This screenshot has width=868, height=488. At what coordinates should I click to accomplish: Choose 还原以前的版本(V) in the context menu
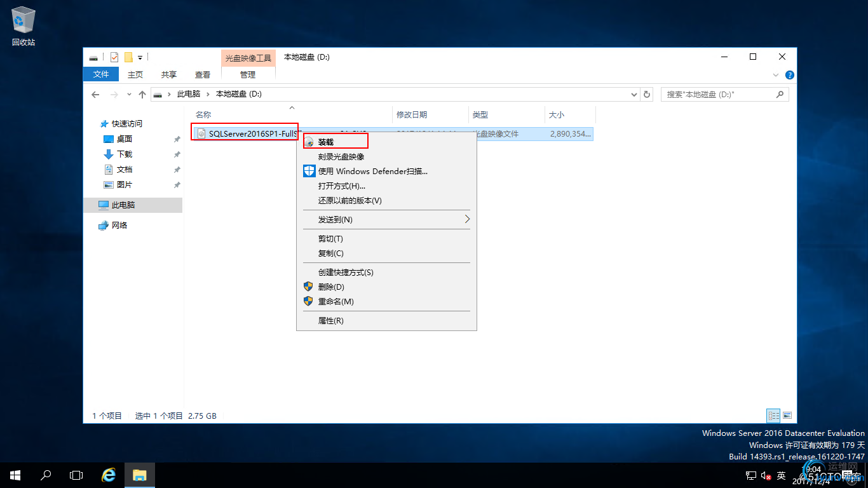(x=386, y=200)
